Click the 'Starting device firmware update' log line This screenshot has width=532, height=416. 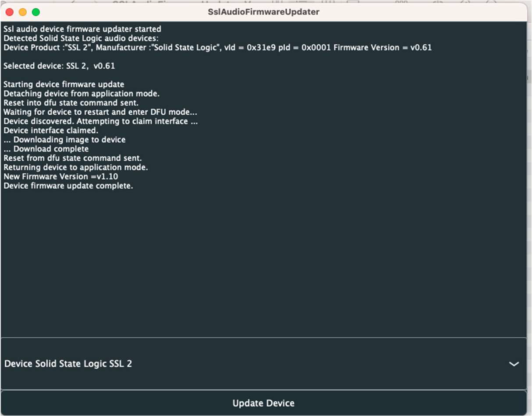click(64, 85)
